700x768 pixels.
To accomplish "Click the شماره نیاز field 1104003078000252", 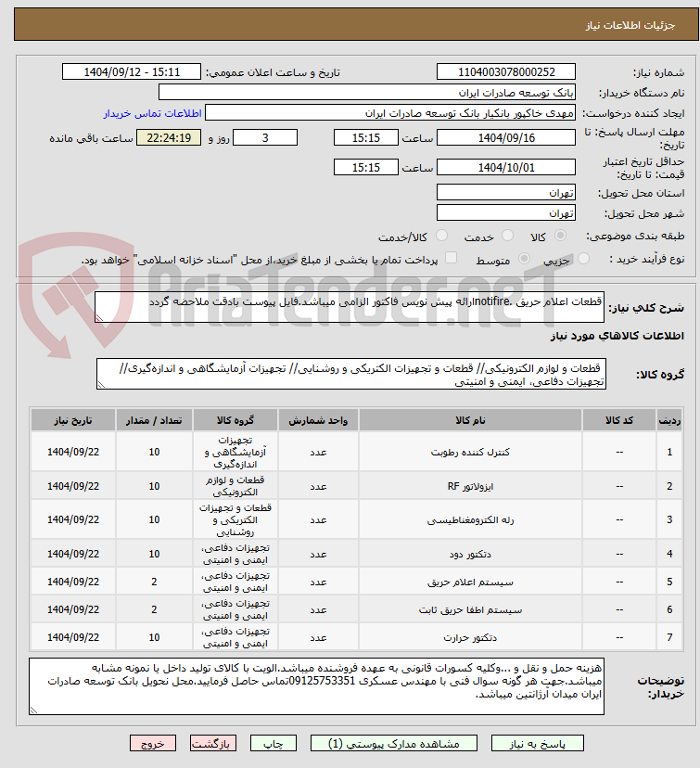I will tap(506, 72).
